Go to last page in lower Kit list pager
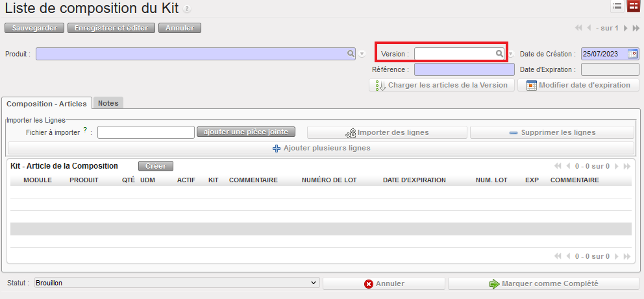 [626, 256]
